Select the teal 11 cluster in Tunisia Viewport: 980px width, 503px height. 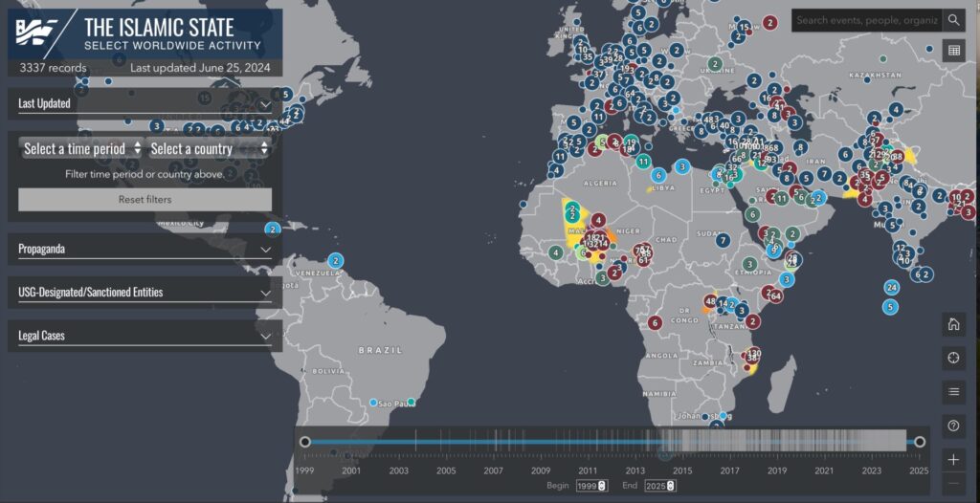643,162
